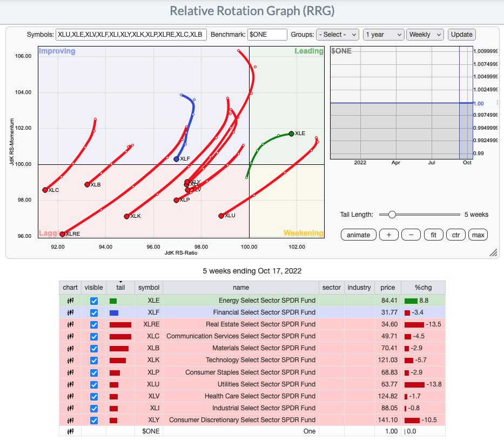Open the chart icon for XLU row
The image size is (504, 440).
[70, 384]
